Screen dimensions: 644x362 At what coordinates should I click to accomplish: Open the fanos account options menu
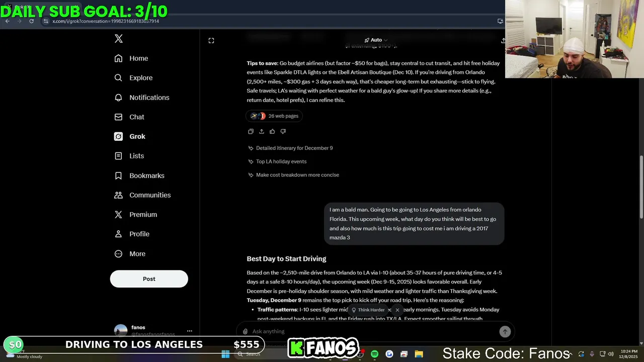coord(190,331)
